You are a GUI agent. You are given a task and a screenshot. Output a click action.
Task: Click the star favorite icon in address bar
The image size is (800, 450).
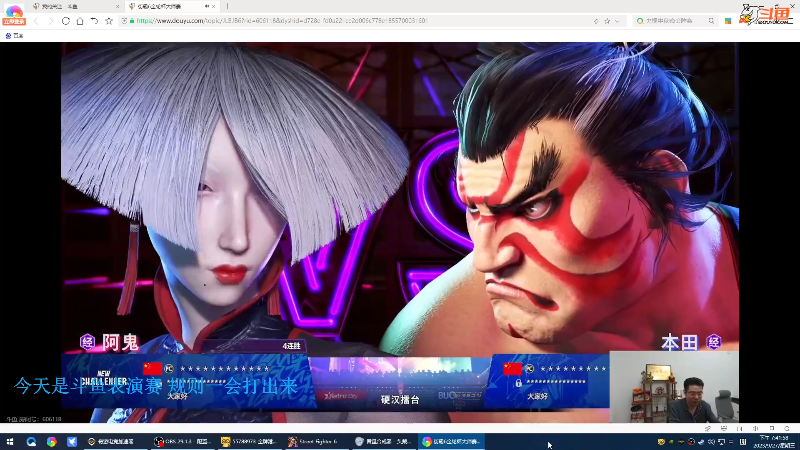[607, 21]
